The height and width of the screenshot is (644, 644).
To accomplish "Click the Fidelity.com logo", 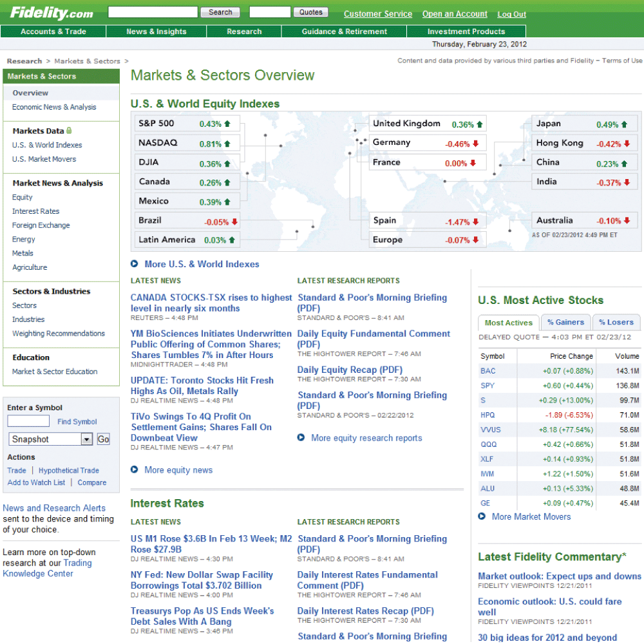I will (x=52, y=13).
